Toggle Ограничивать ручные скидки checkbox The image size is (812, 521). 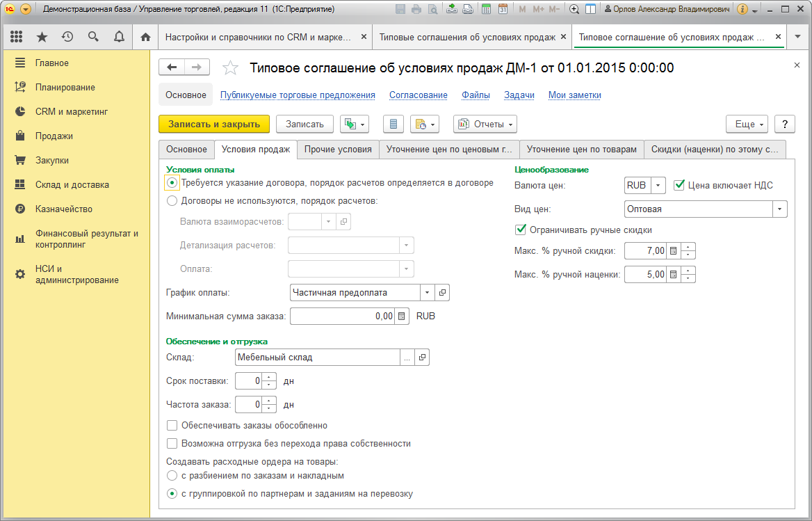tap(521, 230)
